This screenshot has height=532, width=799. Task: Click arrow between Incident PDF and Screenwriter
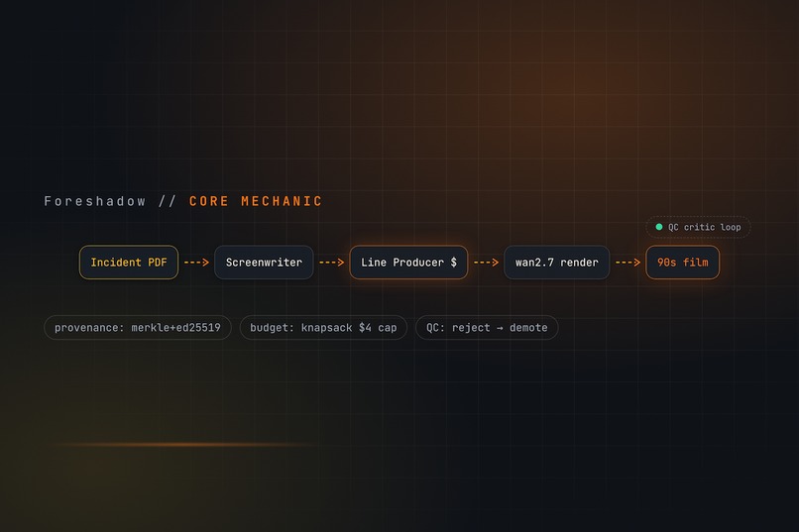196,263
